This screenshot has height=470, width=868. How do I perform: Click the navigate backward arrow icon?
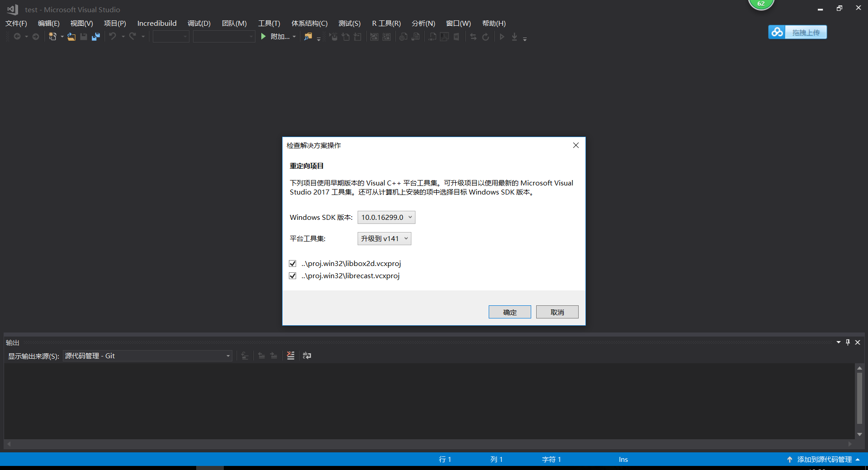pyautogui.click(x=17, y=37)
